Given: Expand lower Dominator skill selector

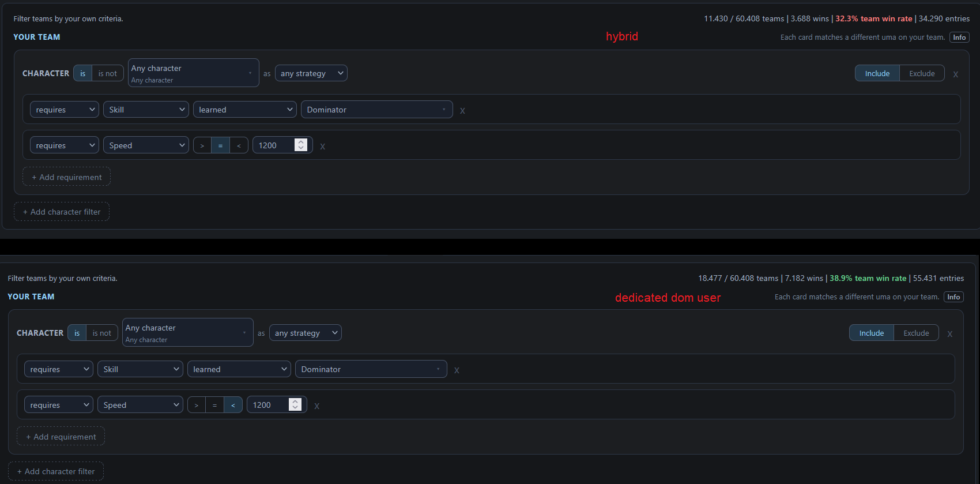Looking at the screenshot, I should tap(371, 369).
